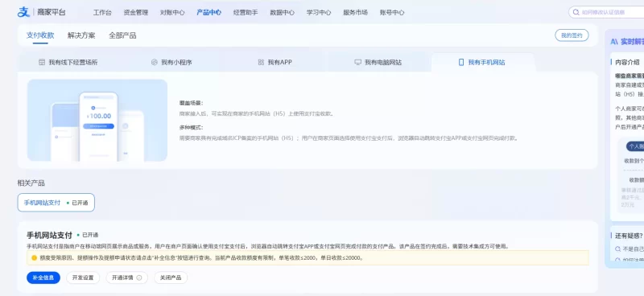The width and height of the screenshot is (644, 296).
Task: Open 经营助手 menu
Action: (246, 12)
